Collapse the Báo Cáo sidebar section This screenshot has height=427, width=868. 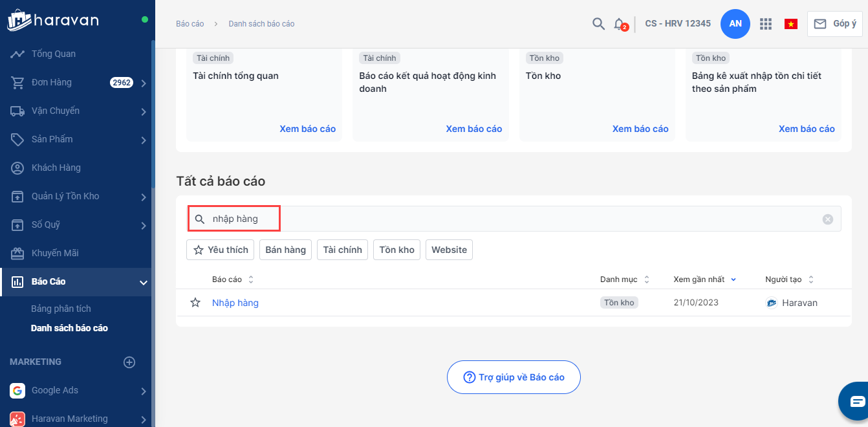point(143,282)
